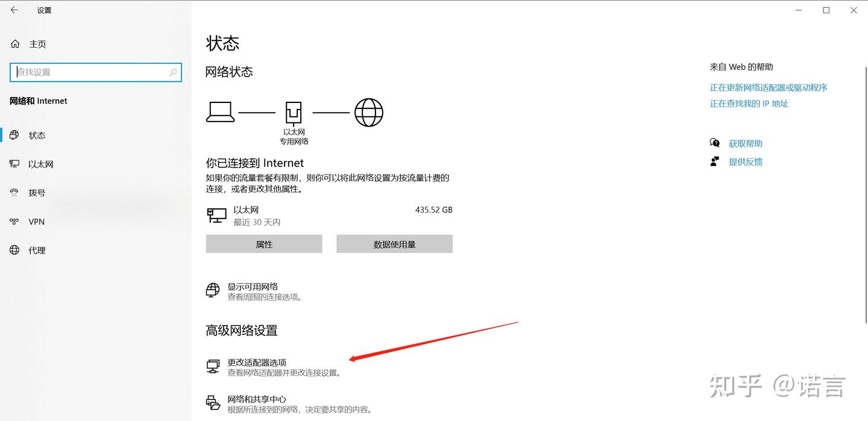Click the 获取帮助 link
868x421 pixels.
(745, 143)
